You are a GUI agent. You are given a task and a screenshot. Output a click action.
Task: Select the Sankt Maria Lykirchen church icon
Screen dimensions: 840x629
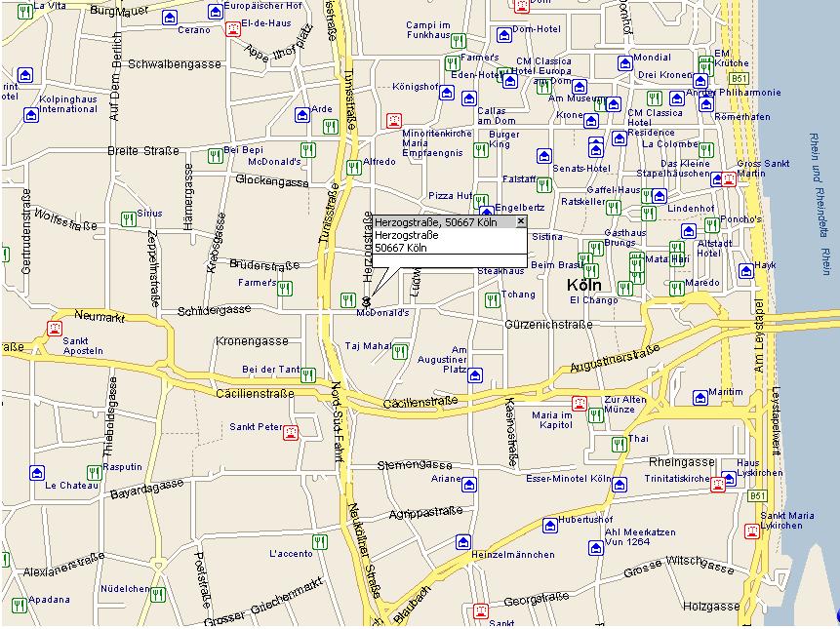point(752,531)
